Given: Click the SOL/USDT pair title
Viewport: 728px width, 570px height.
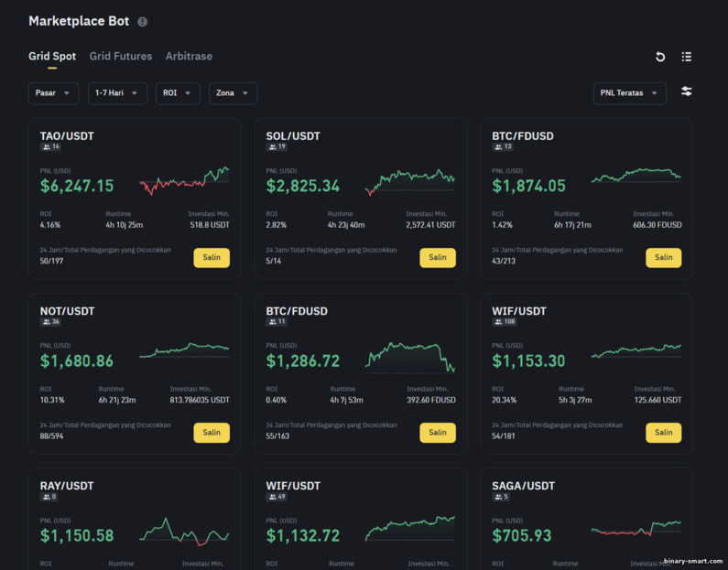Looking at the screenshot, I should coord(293,136).
